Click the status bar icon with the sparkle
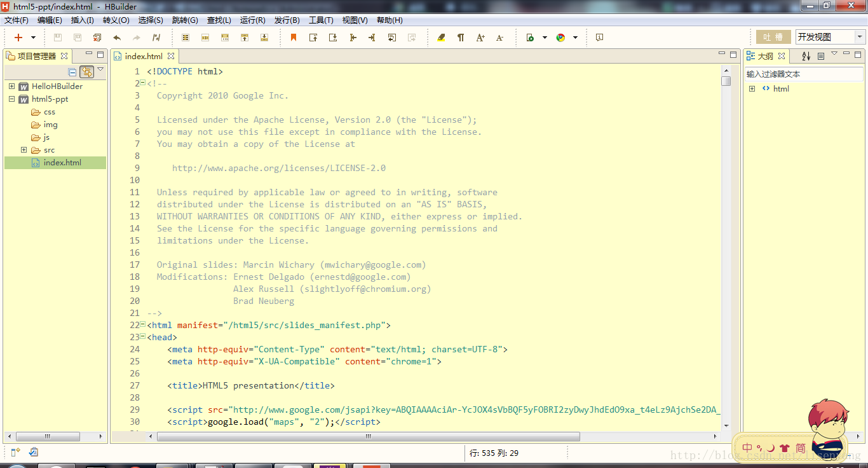This screenshot has height=468, width=868. pos(15,452)
